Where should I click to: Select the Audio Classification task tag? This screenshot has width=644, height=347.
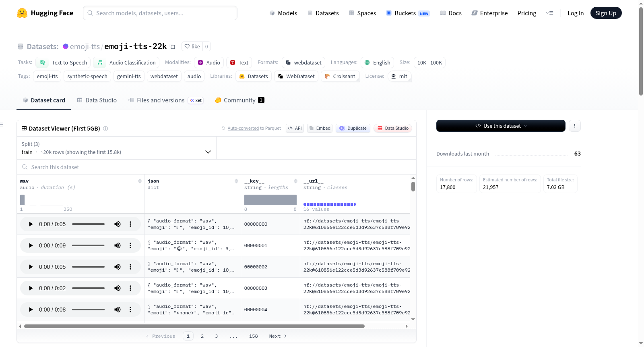click(126, 62)
